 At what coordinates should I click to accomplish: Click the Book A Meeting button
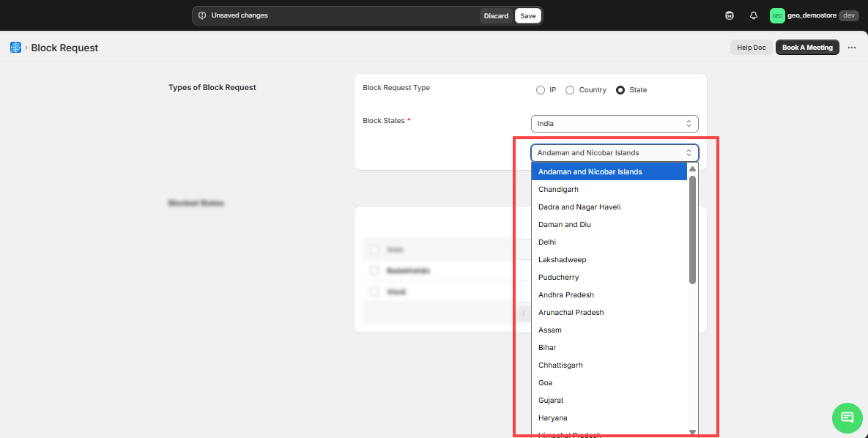[807, 48]
